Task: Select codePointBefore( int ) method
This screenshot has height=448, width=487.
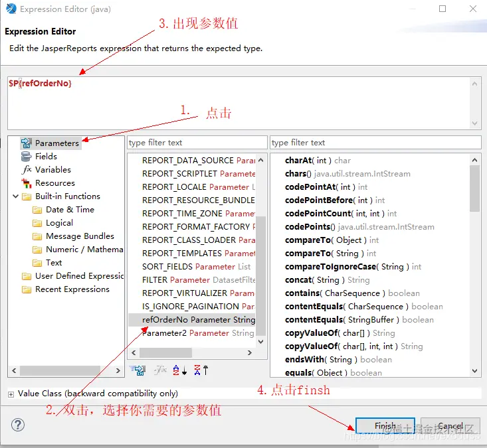Action: [334, 200]
